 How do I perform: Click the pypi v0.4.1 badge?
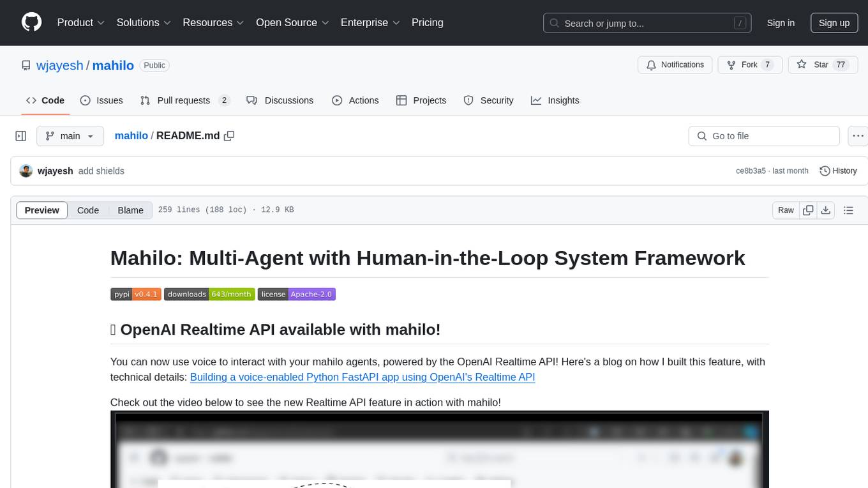click(136, 294)
